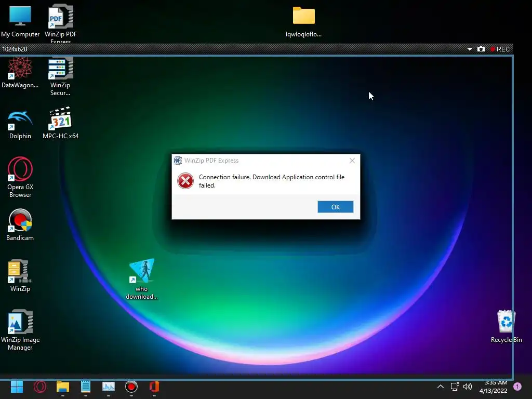
Task: Open File Explorer from the taskbar
Action: pos(63,387)
